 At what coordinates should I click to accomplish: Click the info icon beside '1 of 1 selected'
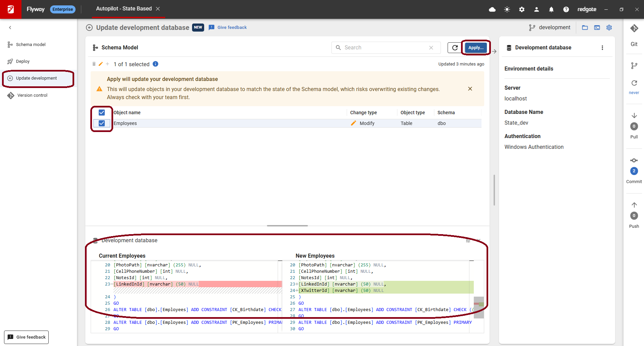(155, 64)
